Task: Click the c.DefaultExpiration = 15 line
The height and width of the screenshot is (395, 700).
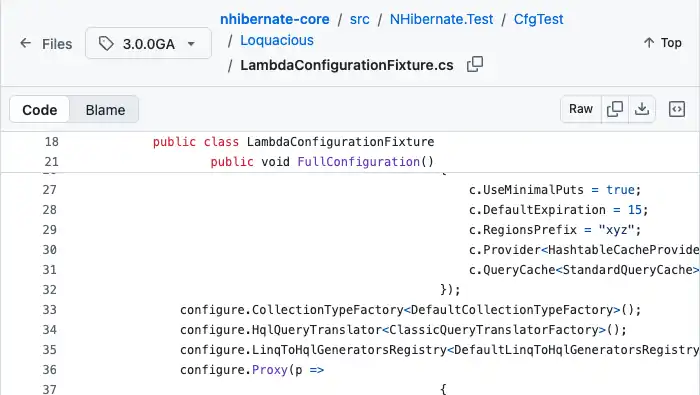Action: click(x=558, y=210)
